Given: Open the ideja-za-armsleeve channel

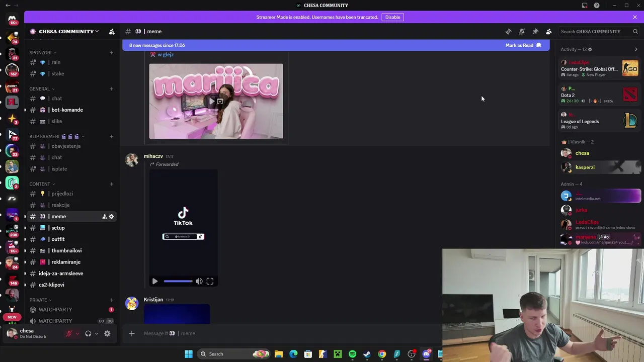Looking at the screenshot, I should (72, 274).
